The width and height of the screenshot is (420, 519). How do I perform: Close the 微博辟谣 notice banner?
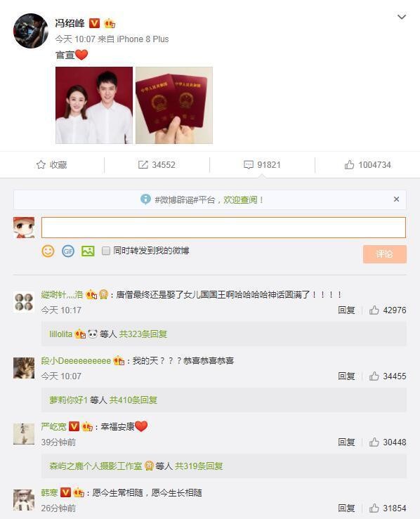[x=396, y=199]
